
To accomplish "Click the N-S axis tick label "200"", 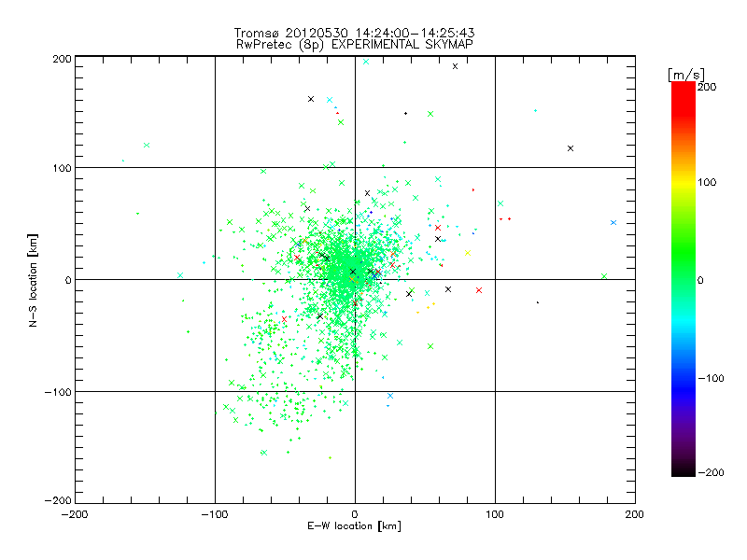I will tap(63, 59).
